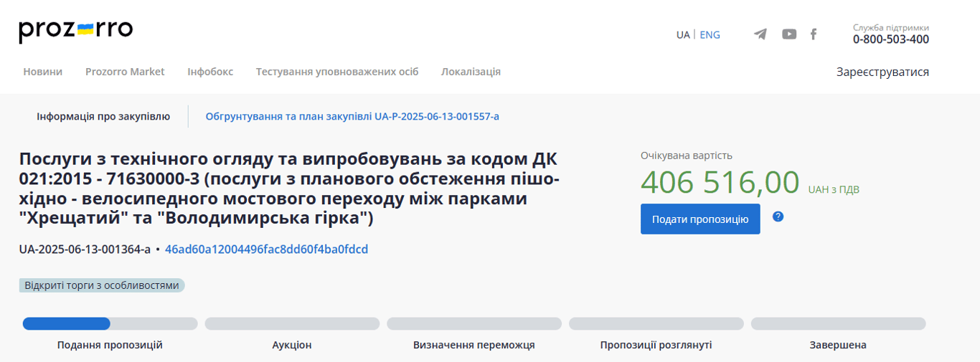This screenshot has height=362, width=980.
Task: Open the YouTube icon link
Action: pos(789,34)
